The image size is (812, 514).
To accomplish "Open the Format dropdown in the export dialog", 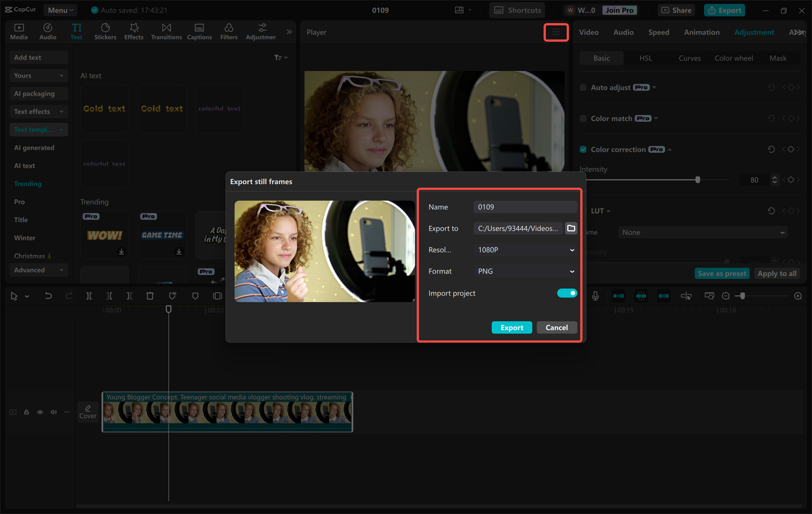I will (x=525, y=271).
